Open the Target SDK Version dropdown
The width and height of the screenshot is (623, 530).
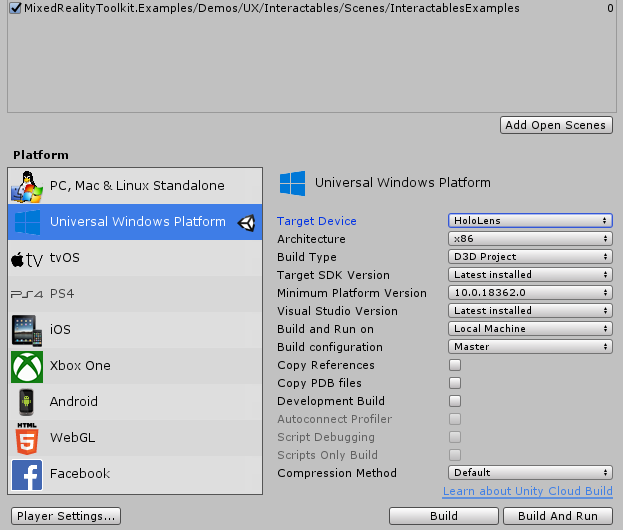530,275
